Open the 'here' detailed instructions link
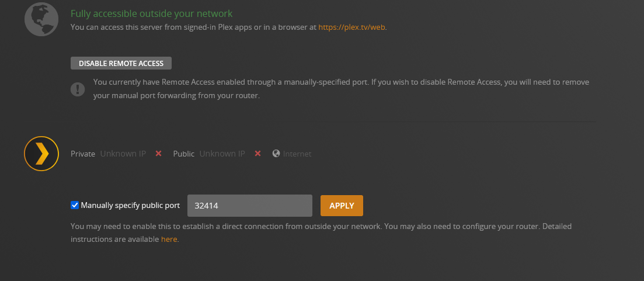 pos(169,239)
